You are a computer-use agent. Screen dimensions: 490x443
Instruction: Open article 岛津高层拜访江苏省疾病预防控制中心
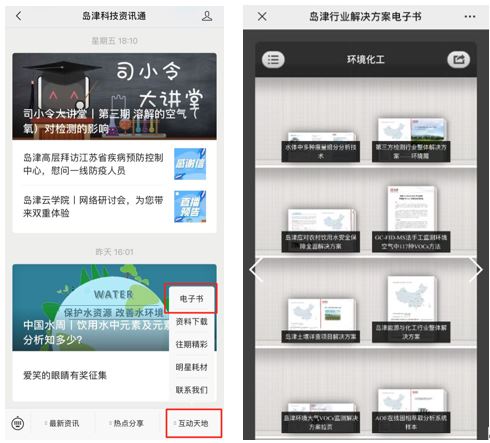coord(114,164)
